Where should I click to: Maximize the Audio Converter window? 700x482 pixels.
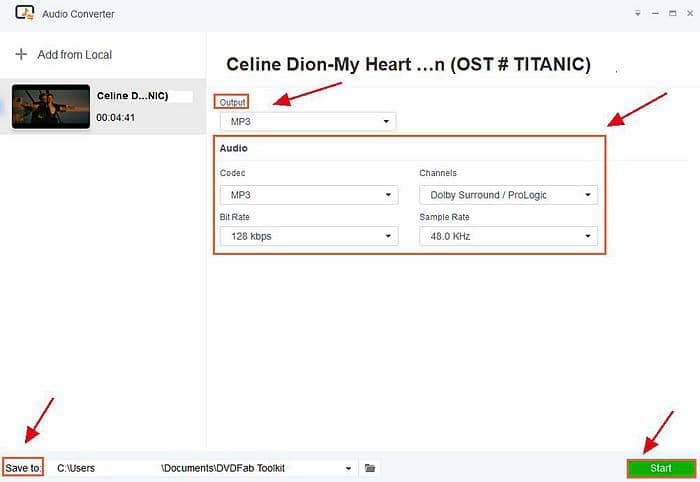(672, 13)
